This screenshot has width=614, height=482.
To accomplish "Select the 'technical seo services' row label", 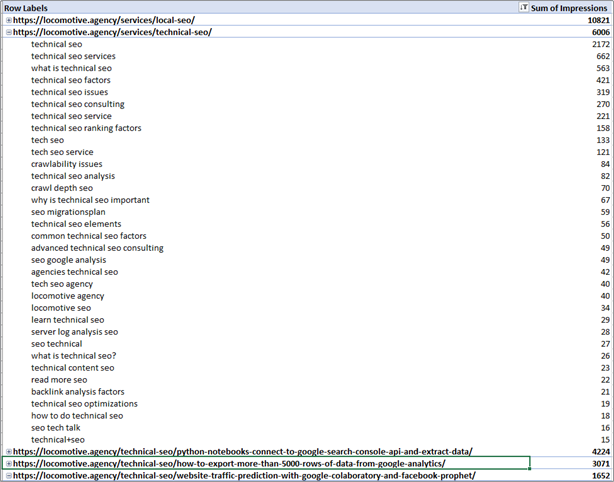I will (x=73, y=56).
